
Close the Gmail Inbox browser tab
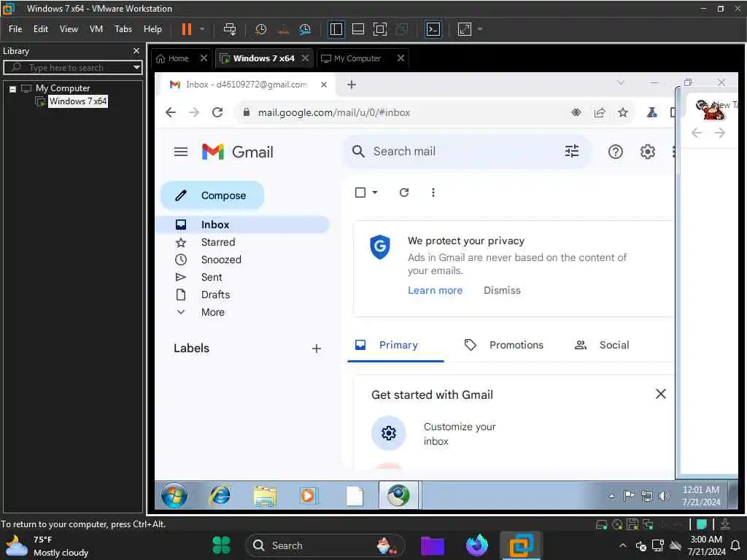(323, 85)
